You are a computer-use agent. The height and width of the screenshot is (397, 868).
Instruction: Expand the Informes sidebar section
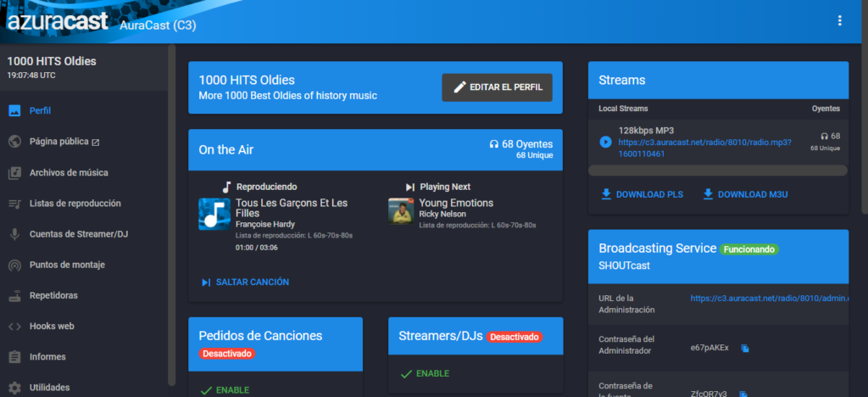click(x=49, y=357)
